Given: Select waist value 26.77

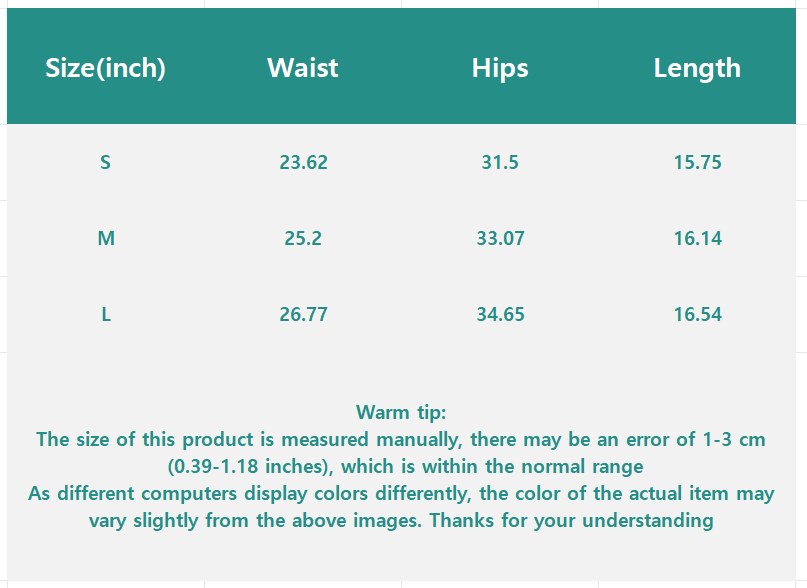Looking at the screenshot, I should click(x=303, y=314).
